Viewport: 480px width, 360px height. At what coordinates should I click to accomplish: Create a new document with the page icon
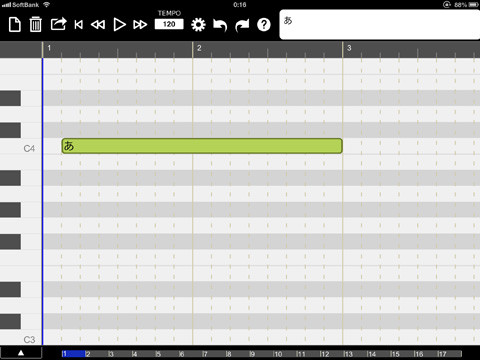tap(15, 25)
